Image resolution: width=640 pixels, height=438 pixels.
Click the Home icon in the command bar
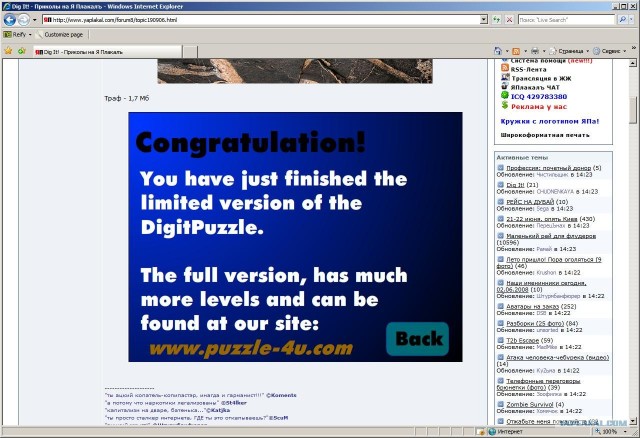(498, 51)
